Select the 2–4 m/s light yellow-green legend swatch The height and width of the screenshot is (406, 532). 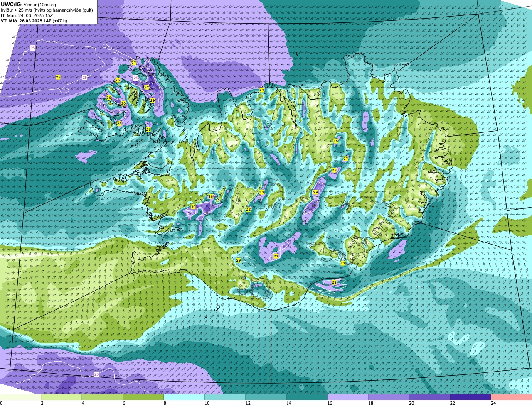pyautogui.click(x=62, y=397)
